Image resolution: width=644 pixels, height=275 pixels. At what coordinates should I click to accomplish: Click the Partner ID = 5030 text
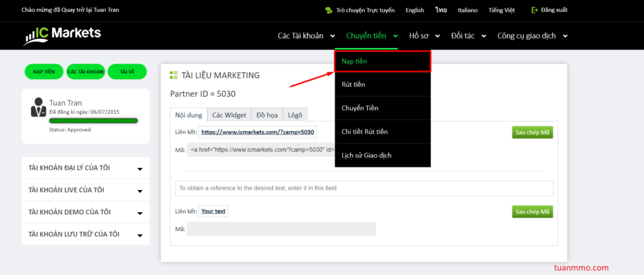click(x=203, y=94)
